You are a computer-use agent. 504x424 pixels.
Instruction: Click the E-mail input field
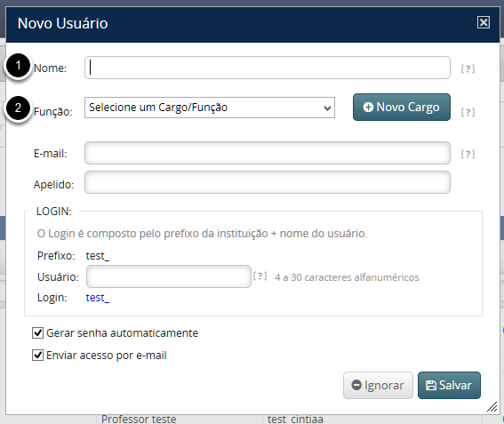point(267,153)
